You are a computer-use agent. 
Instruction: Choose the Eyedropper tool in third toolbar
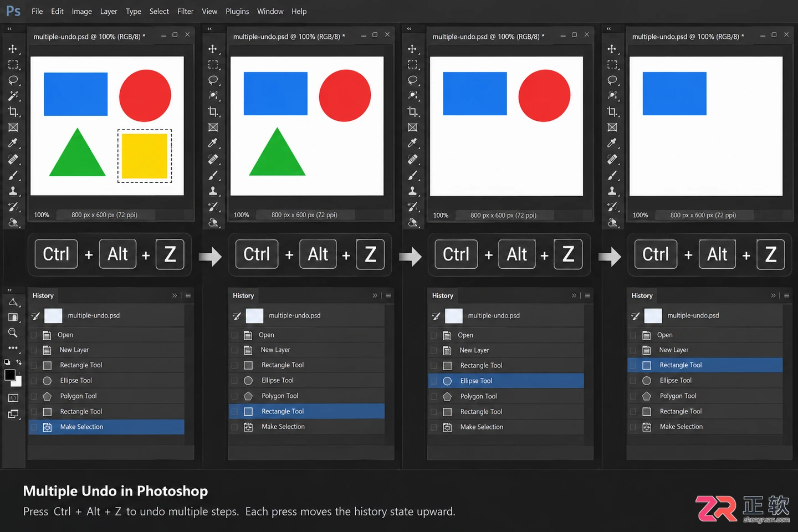pos(412,143)
